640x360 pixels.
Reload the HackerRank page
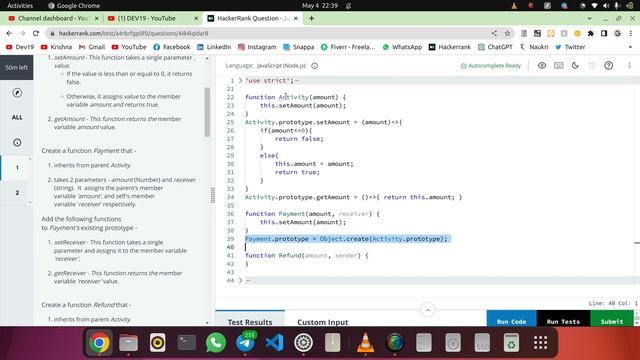36,33
